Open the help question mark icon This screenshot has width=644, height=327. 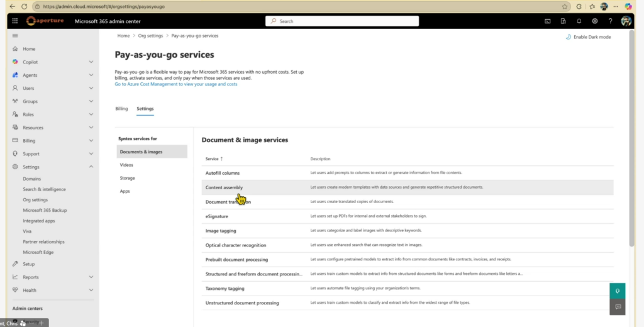point(610,21)
